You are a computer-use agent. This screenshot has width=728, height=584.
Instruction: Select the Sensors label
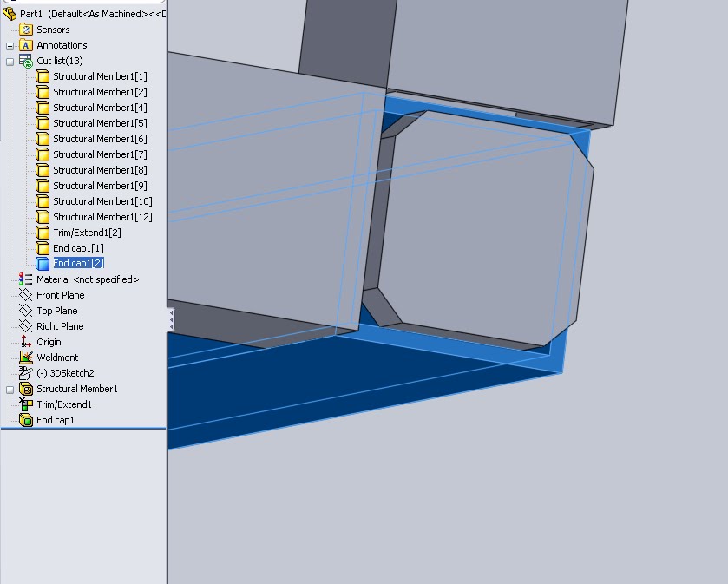coord(53,30)
